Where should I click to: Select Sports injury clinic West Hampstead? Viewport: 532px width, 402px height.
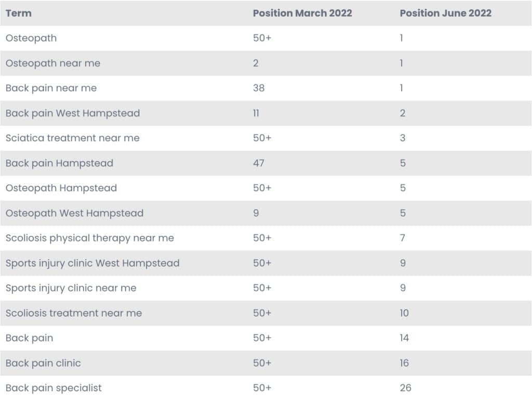tap(92, 263)
